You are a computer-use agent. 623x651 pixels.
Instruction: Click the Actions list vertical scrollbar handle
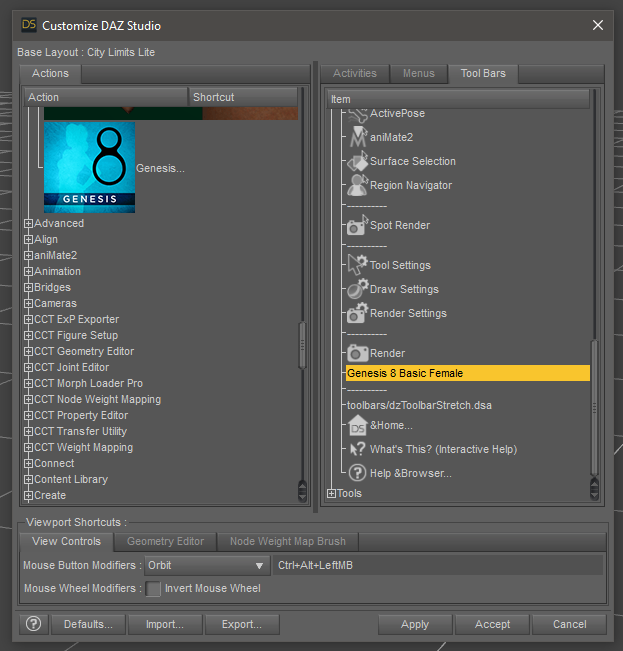click(303, 345)
